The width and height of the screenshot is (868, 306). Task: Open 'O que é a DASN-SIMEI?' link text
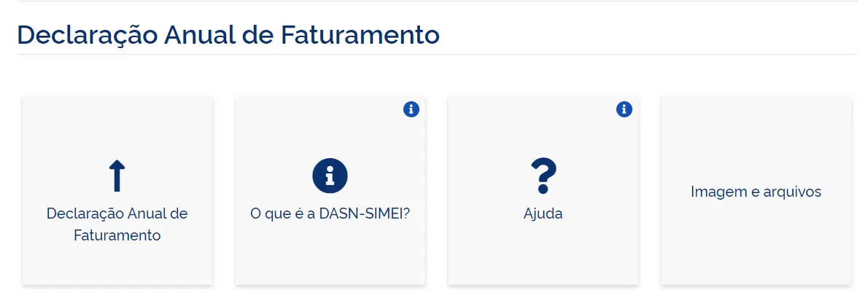pos(330,214)
